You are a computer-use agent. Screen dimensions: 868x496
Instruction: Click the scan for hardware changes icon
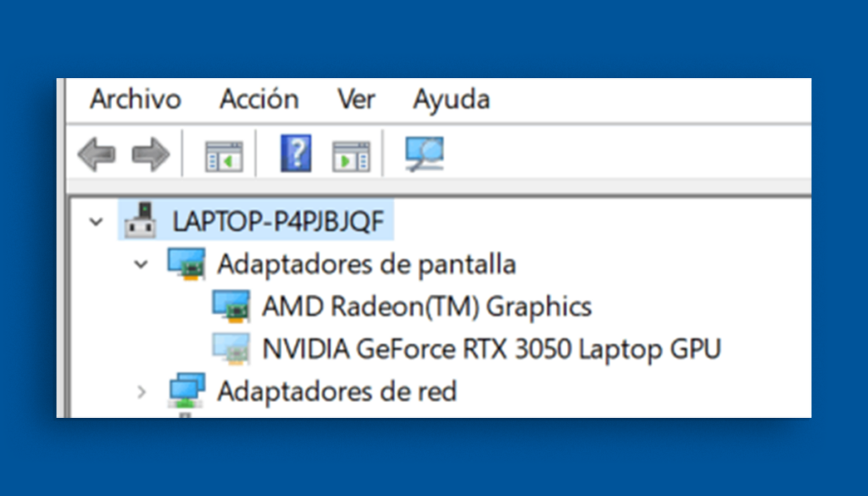coord(424,153)
